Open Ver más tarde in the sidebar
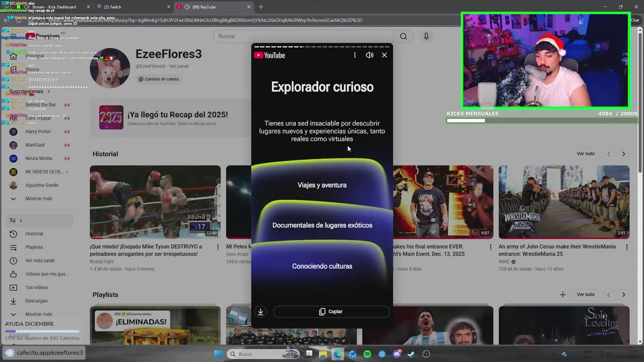Viewport: 644px width, 362px height. tap(40, 260)
